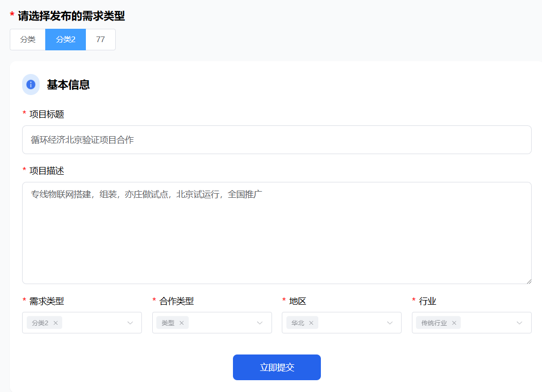
Task: Grab the 项目描述 textarea resize handle
Action: pyautogui.click(x=528, y=281)
